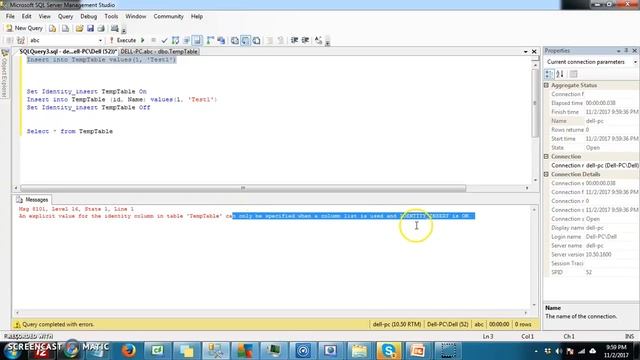Switch to the SQLQuery3.sql tab

pos(68,51)
